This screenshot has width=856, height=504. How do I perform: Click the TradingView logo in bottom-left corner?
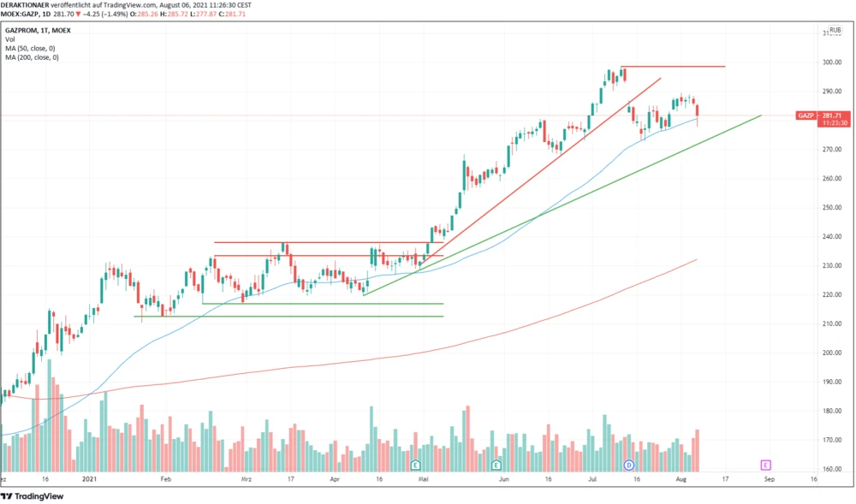click(33, 495)
